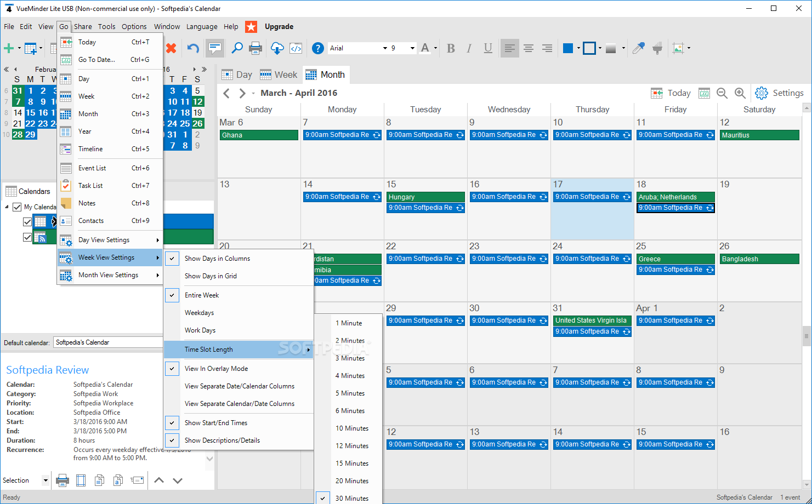Click the go-to-date calendar icon beside Today
Viewport: 812px width, 504px height.
pyautogui.click(x=705, y=93)
